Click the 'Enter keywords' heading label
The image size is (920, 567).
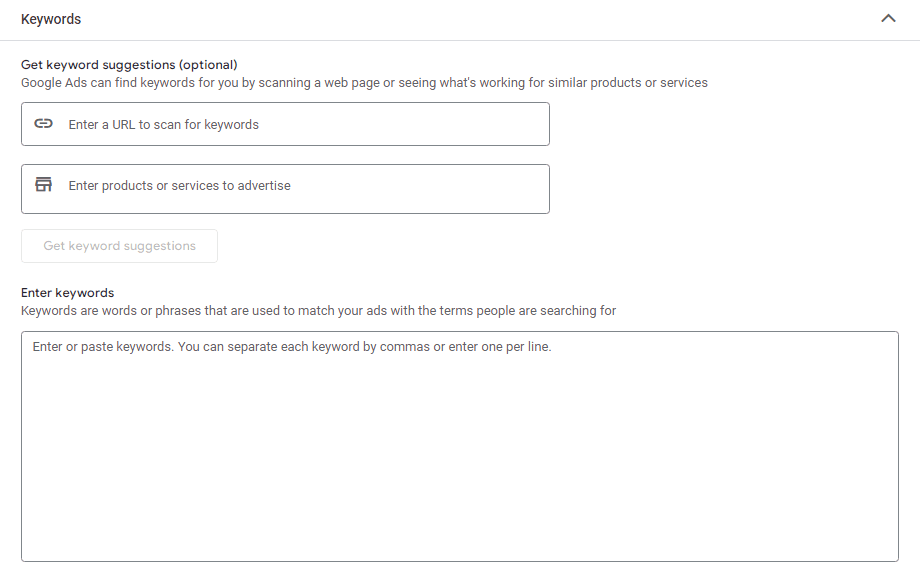click(67, 293)
